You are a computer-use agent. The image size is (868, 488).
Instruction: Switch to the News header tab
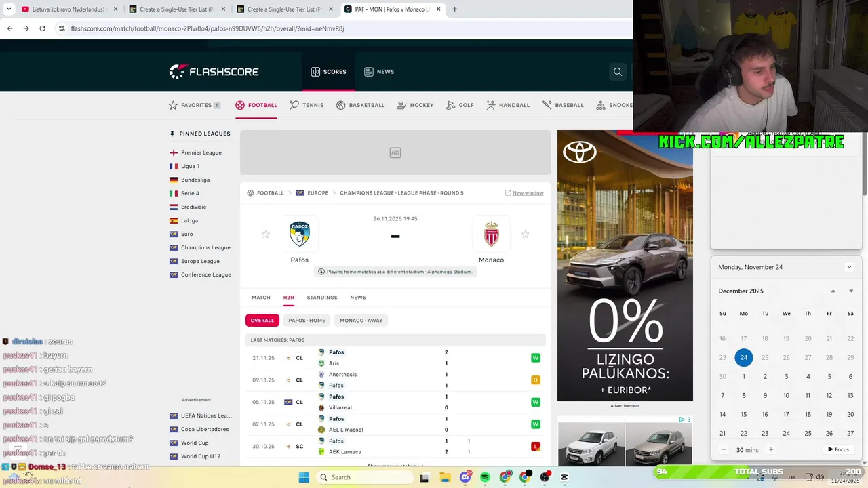coord(379,72)
